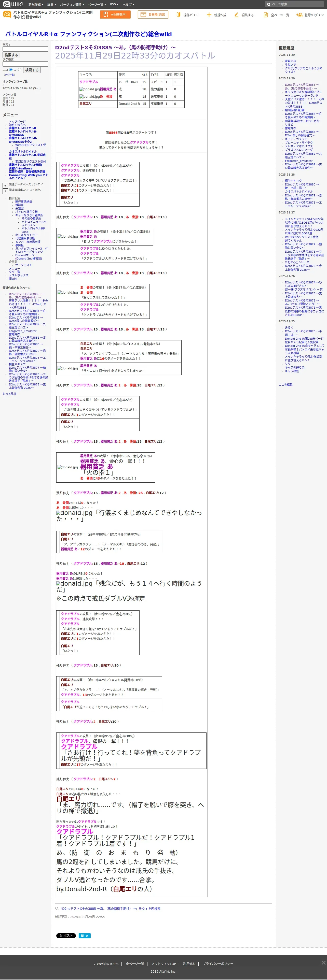The width and height of the screenshot is (327, 980).
Task: Open 蒼森ミネ in update history
Action: point(291,61)
